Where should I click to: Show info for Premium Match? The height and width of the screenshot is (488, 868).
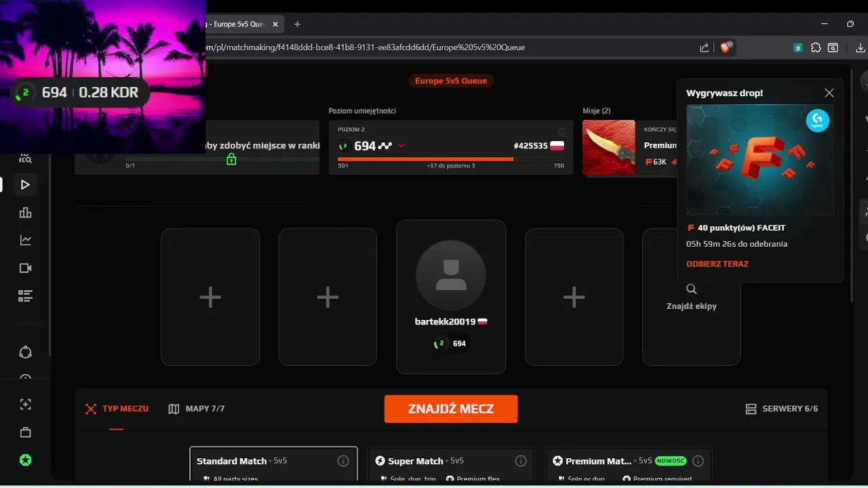coord(698,461)
